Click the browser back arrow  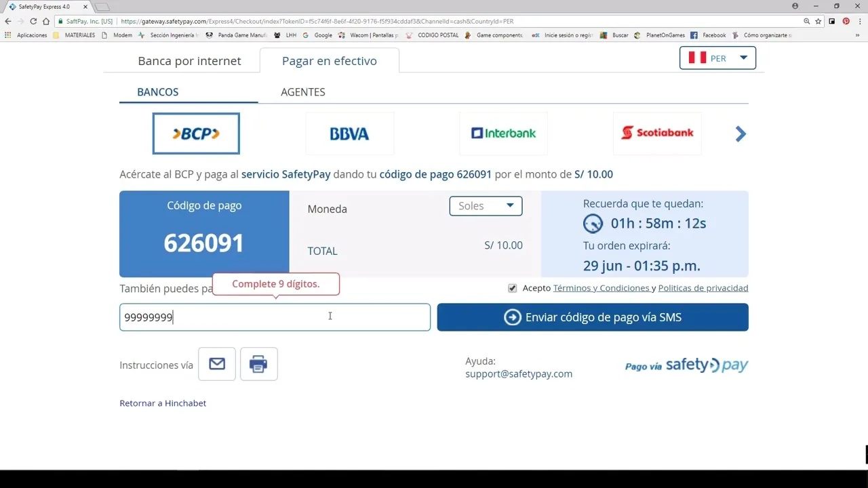pyautogui.click(x=8, y=21)
